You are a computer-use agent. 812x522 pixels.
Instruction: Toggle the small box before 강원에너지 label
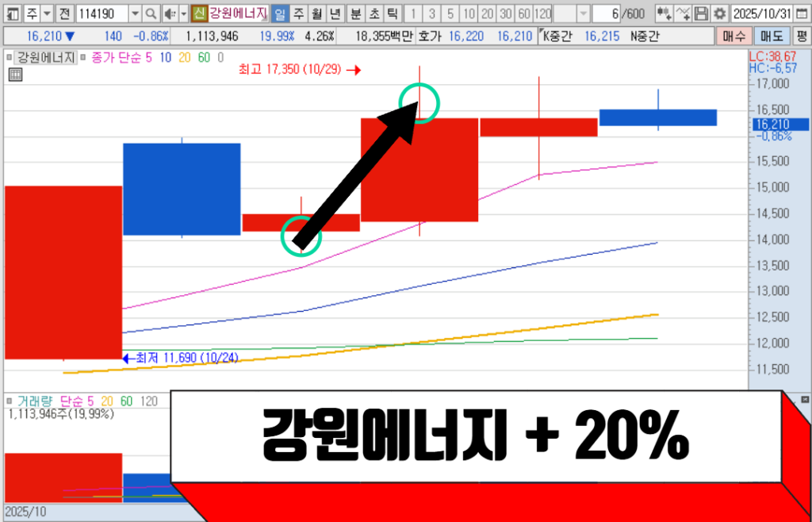tap(10, 57)
